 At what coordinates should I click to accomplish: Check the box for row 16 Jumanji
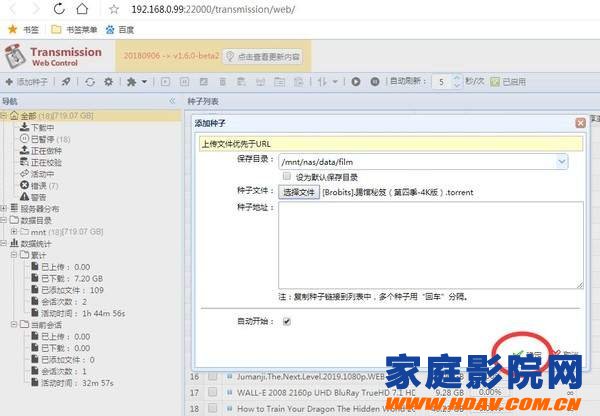[212, 377]
